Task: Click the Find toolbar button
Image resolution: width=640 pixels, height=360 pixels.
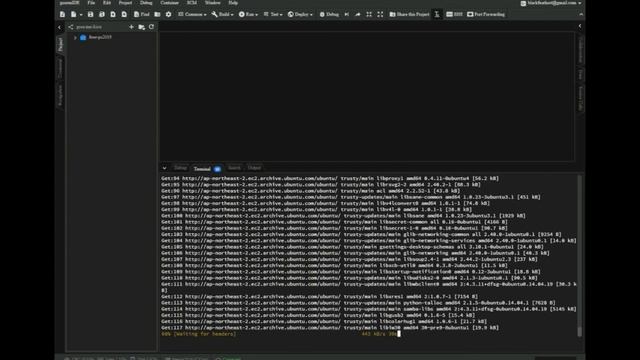Action: tap(142, 14)
